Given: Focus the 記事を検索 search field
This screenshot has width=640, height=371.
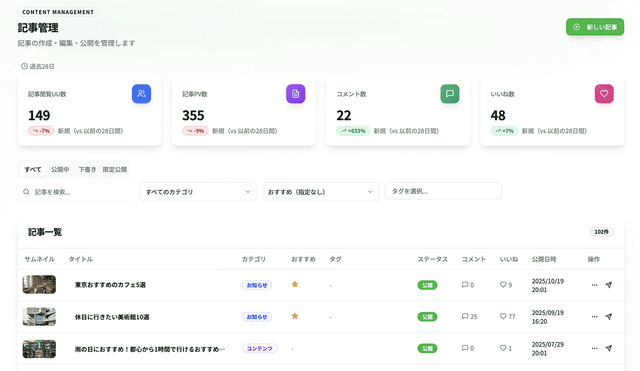Looking at the screenshot, I should pos(76,192).
